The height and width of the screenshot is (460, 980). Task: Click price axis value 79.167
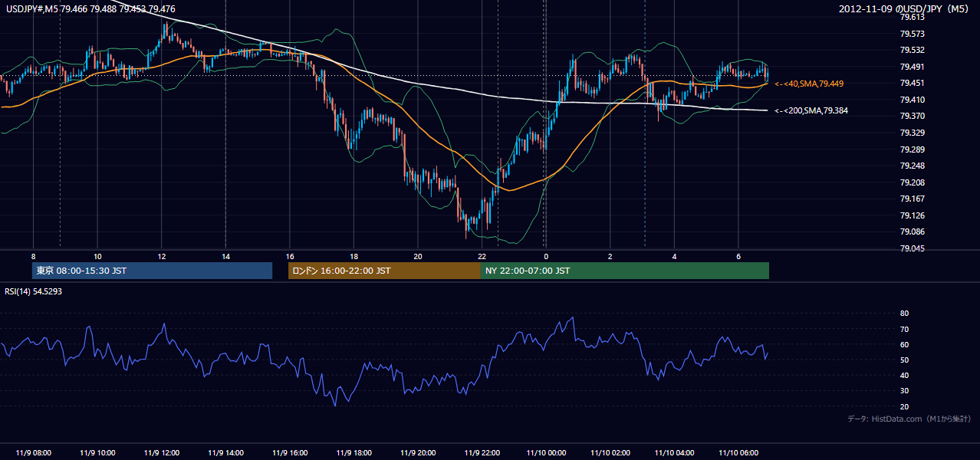coord(912,199)
